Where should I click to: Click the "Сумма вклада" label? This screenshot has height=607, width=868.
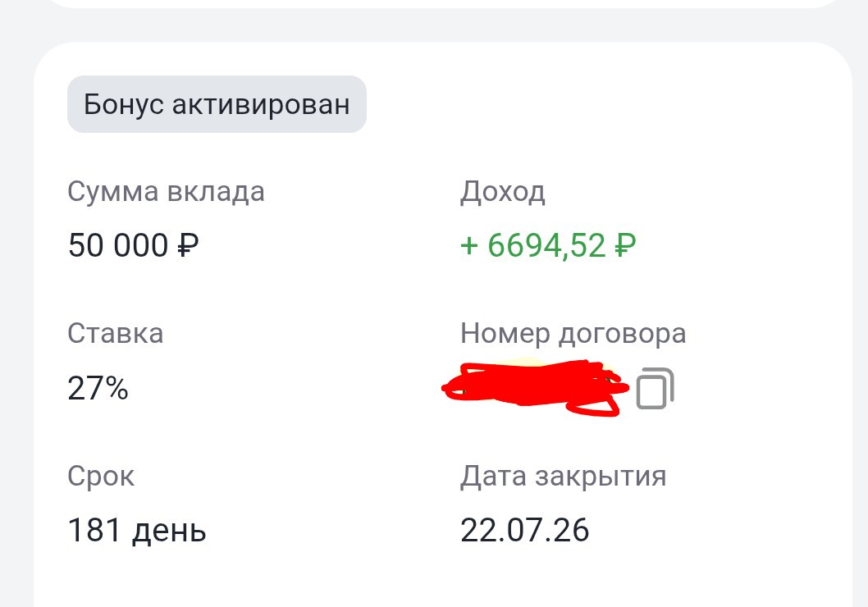[x=166, y=192]
